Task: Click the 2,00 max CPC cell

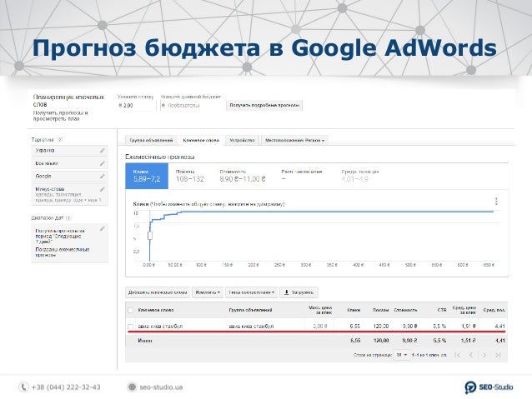Action: pyautogui.click(x=319, y=327)
